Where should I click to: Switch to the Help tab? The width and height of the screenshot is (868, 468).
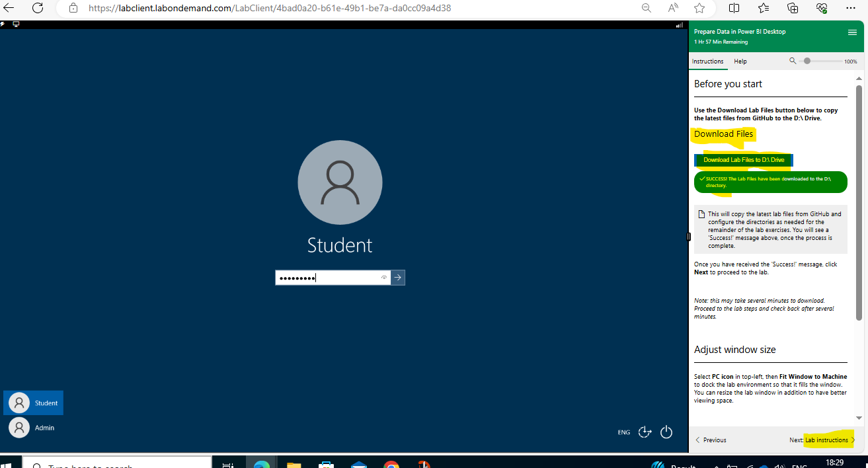[740, 61]
